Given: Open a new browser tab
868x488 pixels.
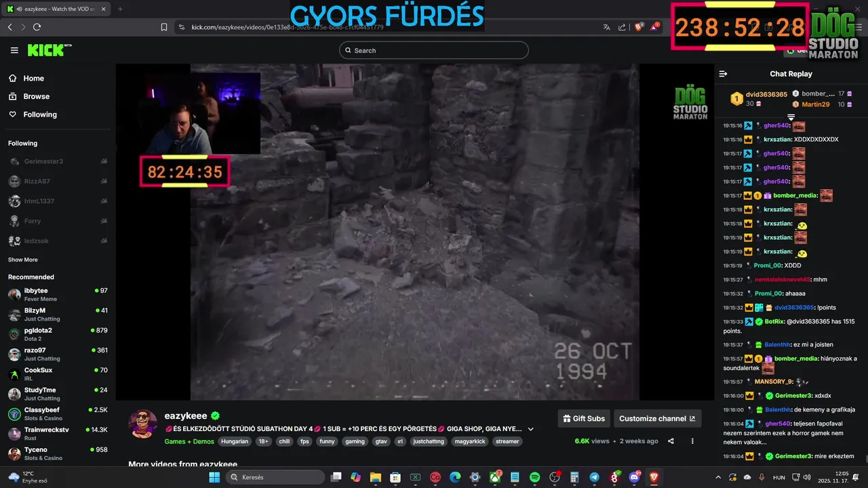Looking at the screenshot, I should (x=120, y=9).
